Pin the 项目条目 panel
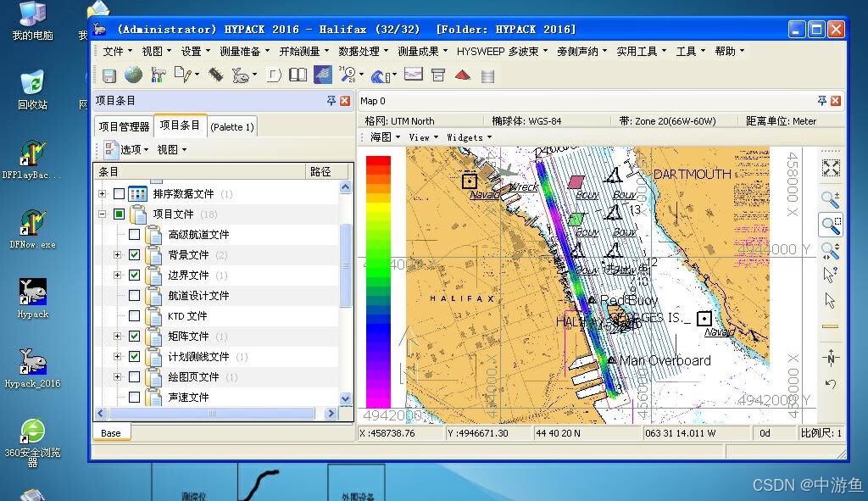868x501 pixels. click(x=331, y=100)
